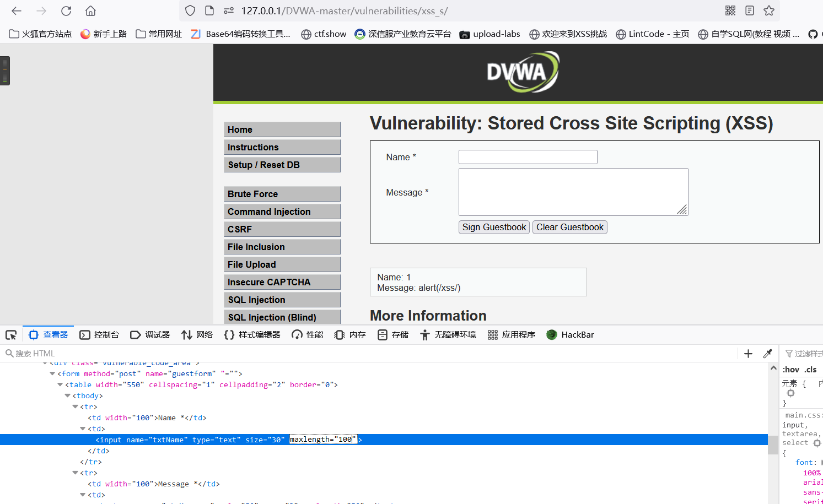823x504 pixels.
Task: Select the element picker tool in DevTools
Action: (x=11, y=334)
